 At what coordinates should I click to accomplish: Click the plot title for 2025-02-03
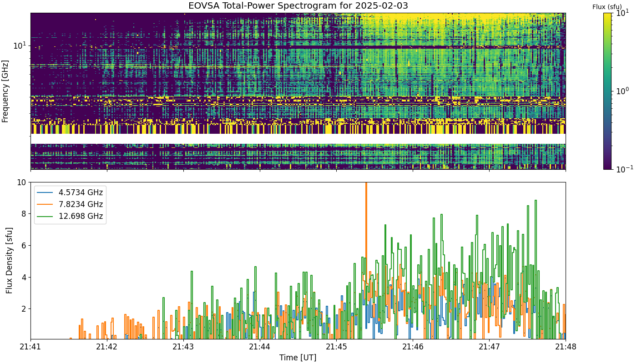[298, 6]
